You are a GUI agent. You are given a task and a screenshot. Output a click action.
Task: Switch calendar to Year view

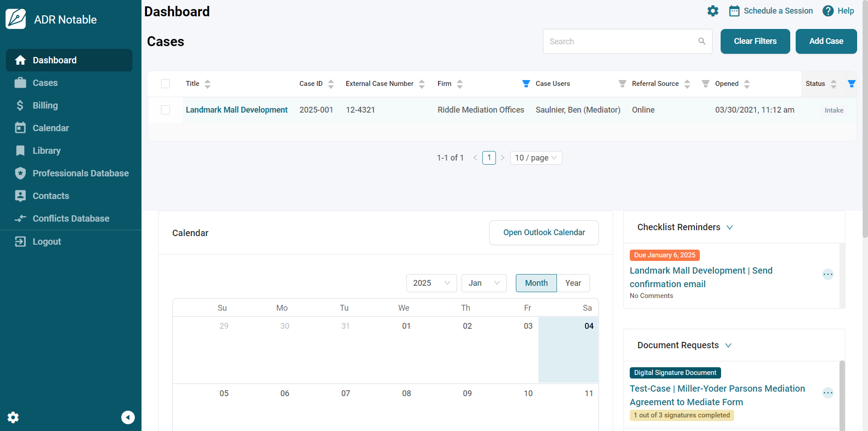pos(573,283)
